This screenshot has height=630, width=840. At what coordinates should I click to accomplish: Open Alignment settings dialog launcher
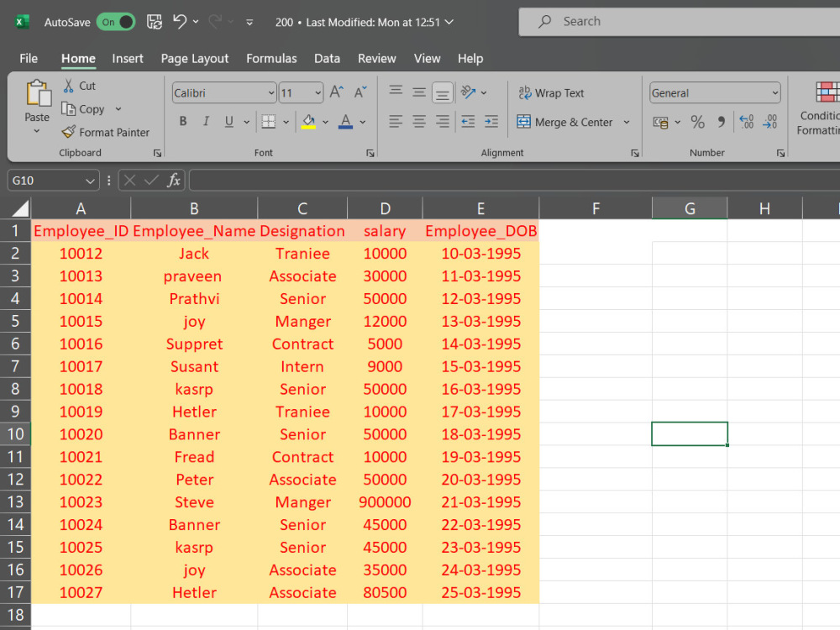point(635,153)
